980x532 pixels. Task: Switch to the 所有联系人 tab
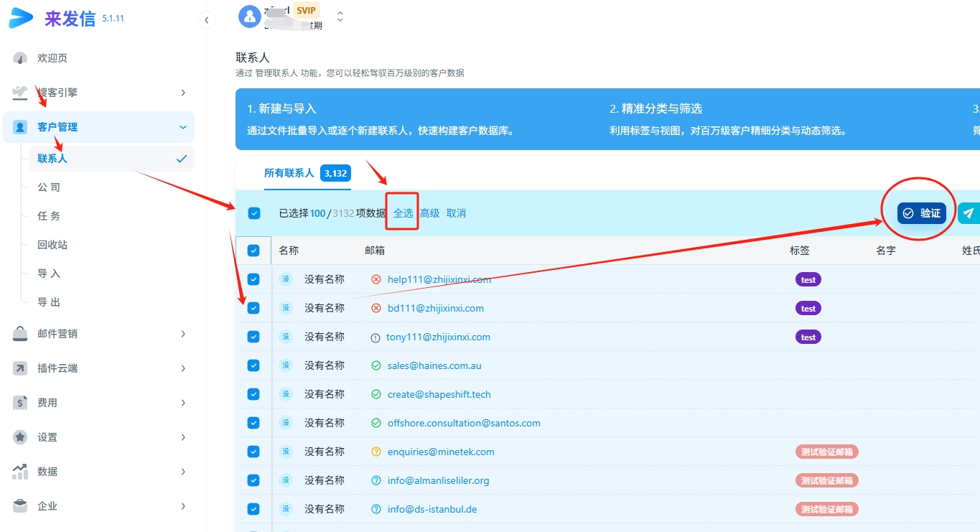click(x=289, y=173)
